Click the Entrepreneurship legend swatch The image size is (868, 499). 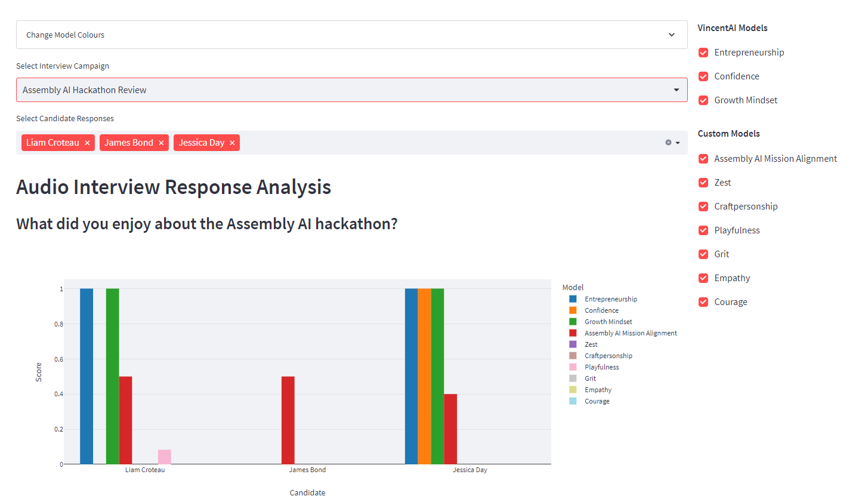coord(573,299)
